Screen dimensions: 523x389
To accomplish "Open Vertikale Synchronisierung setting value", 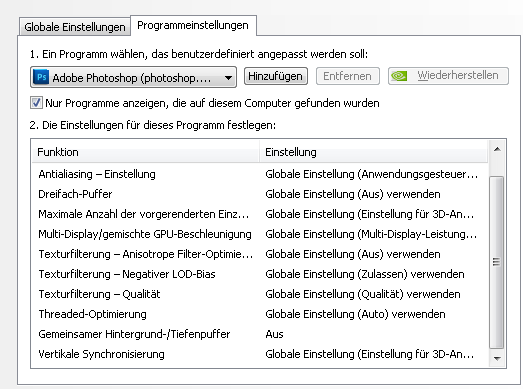I will tap(370, 354).
